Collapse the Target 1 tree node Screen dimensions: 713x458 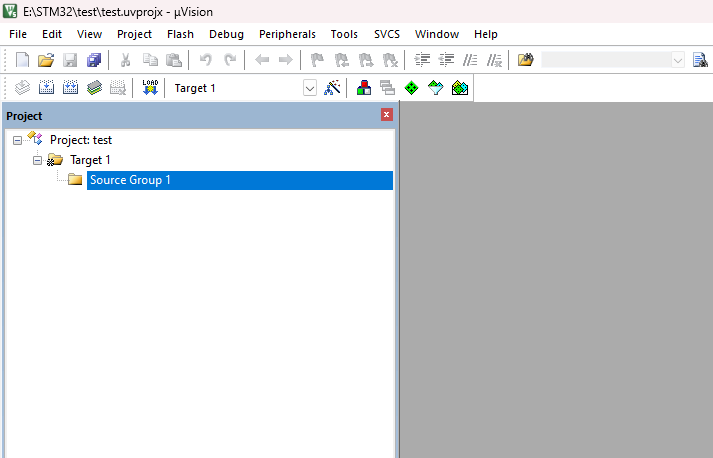[x=38, y=160]
